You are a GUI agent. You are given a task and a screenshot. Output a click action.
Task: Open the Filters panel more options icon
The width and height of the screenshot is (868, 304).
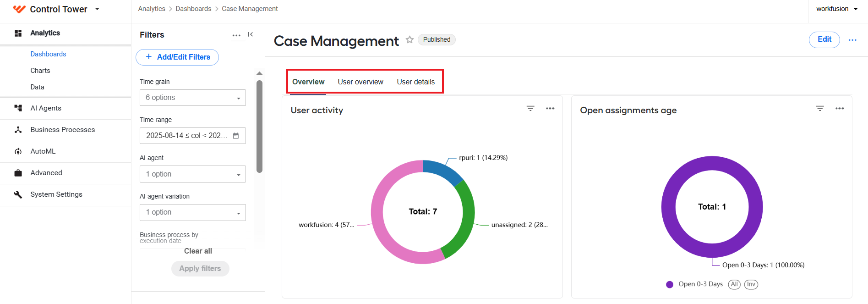[236, 35]
